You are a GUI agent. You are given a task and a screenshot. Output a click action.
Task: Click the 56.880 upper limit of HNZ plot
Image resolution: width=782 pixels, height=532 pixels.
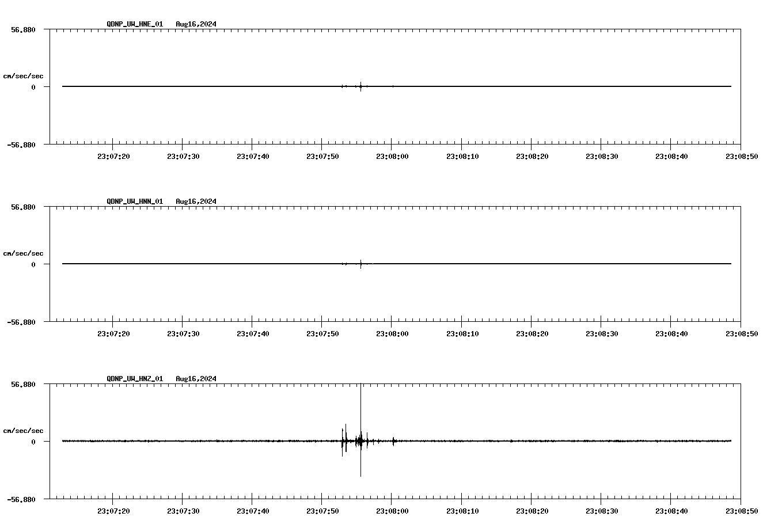(x=23, y=384)
